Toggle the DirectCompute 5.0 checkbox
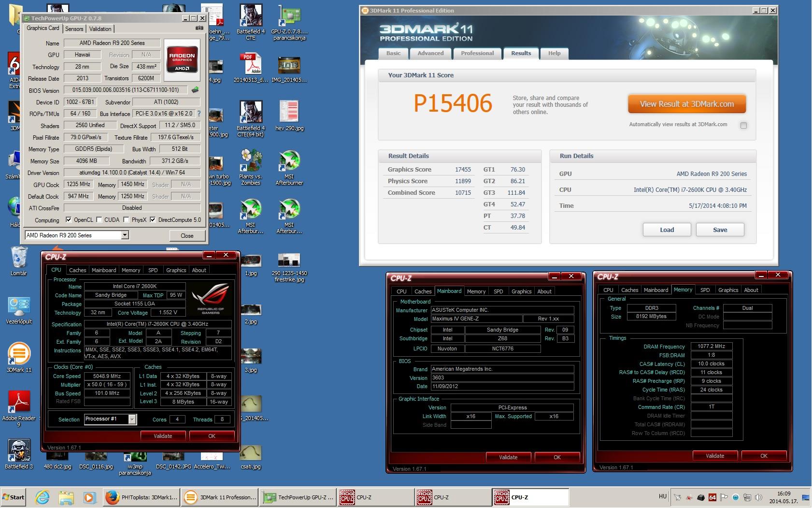The image size is (812, 508). click(x=153, y=220)
